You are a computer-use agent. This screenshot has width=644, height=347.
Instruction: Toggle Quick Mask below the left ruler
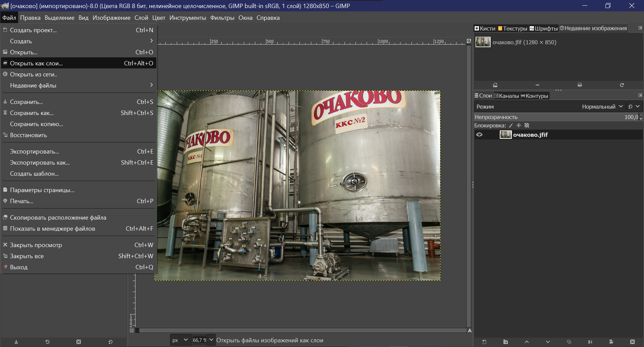(132, 331)
